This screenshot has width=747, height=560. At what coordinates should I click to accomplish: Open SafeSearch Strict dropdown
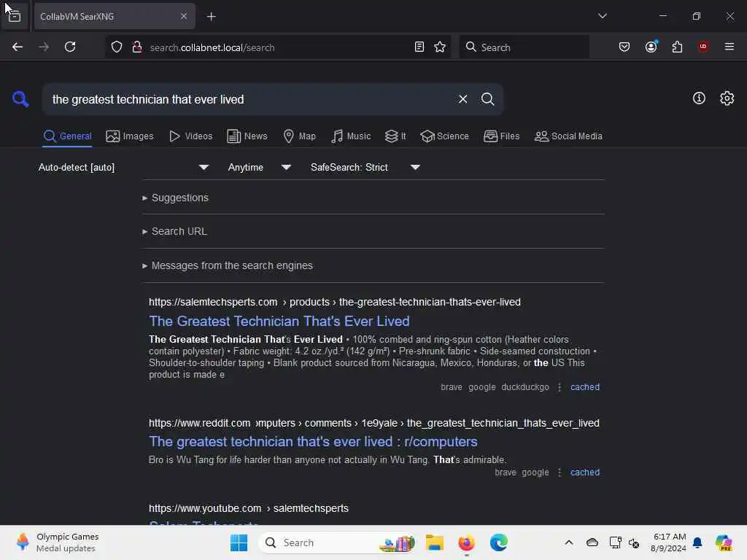coord(365,167)
